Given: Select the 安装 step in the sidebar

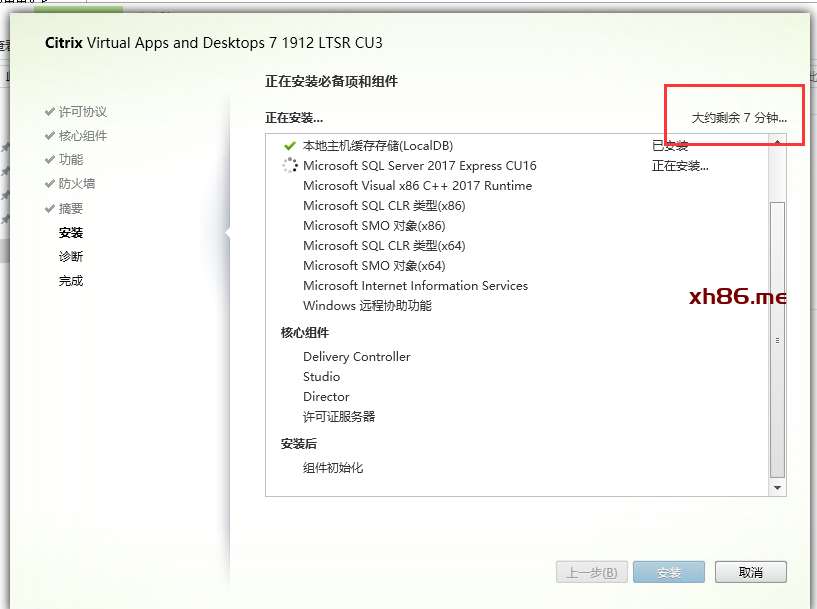Looking at the screenshot, I should tap(71, 232).
